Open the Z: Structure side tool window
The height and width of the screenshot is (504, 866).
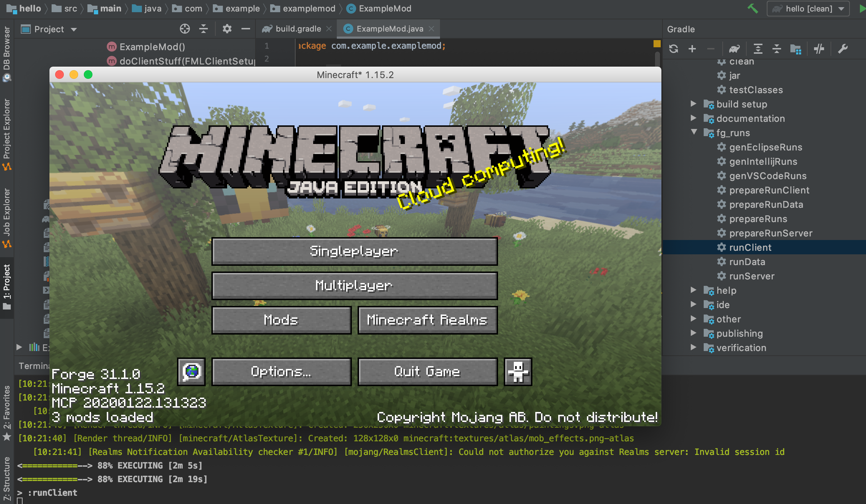[7, 479]
